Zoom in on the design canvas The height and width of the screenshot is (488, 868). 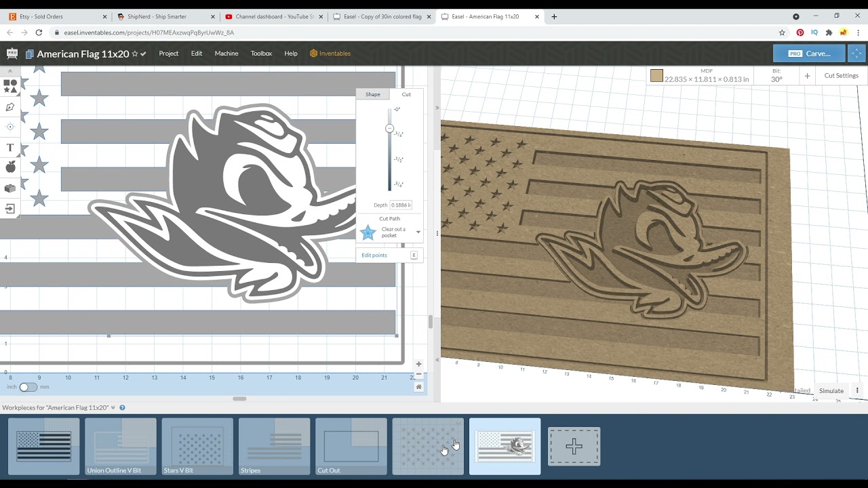pyautogui.click(x=418, y=364)
